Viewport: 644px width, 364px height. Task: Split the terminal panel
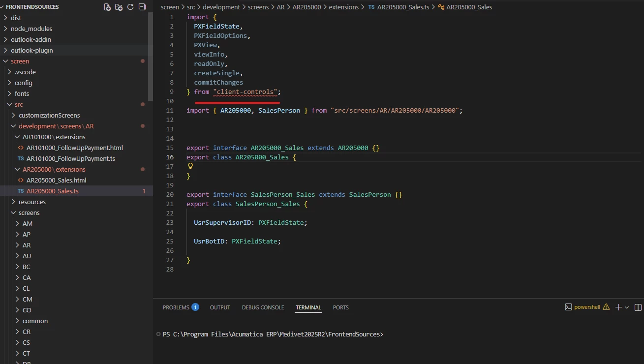(x=638, y=307)
